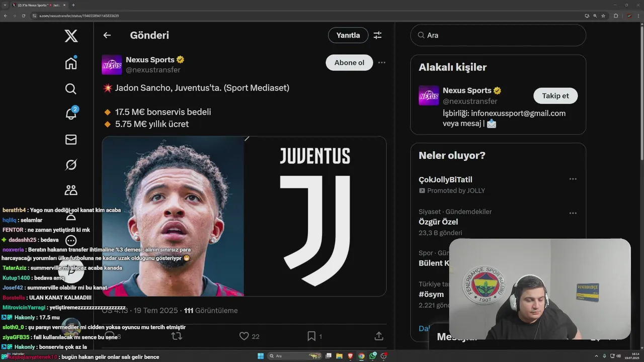Open File Explorer from taskbar

pyautogui.click(x=340, y=356)
